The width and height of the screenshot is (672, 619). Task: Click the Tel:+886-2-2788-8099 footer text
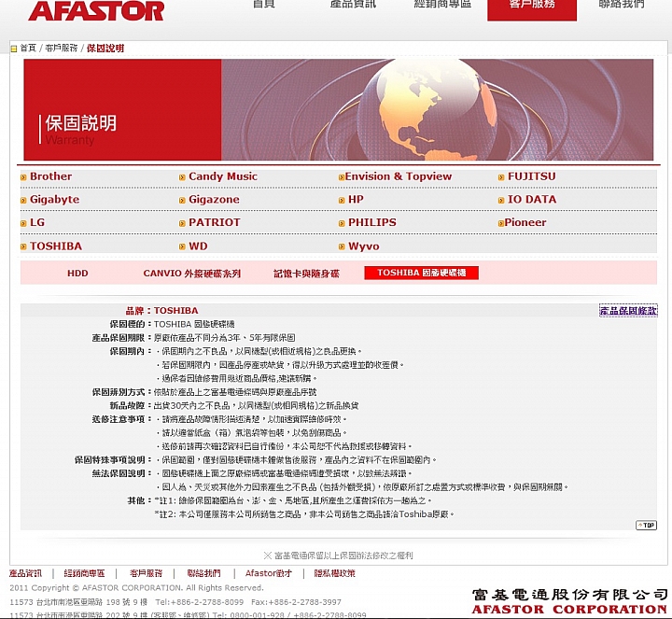click(200, 602)
